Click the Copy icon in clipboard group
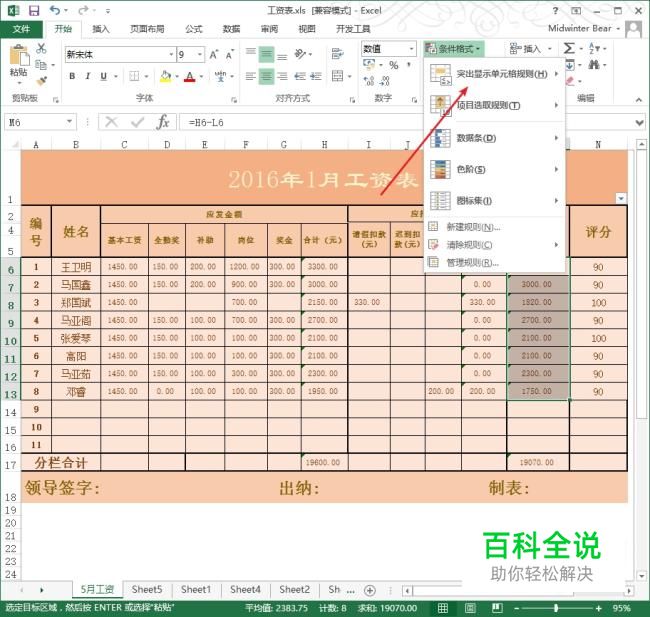 point(41,65)
